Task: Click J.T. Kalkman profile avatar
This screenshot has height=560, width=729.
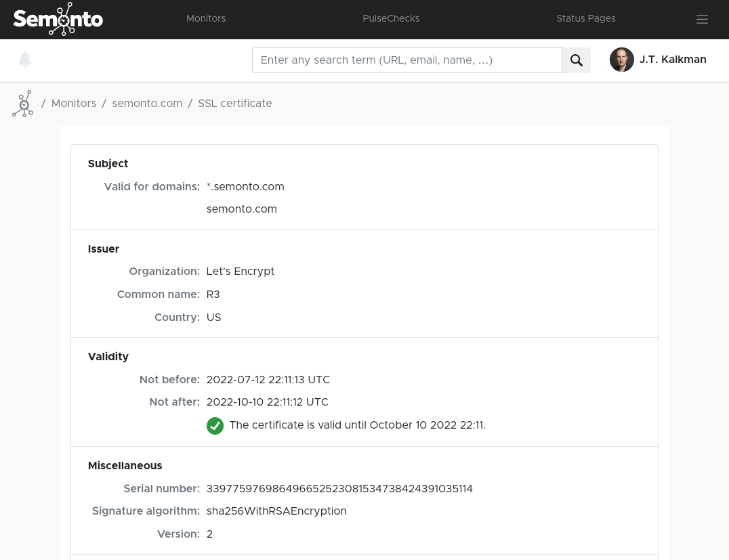Action: click(x=621, y=60)
